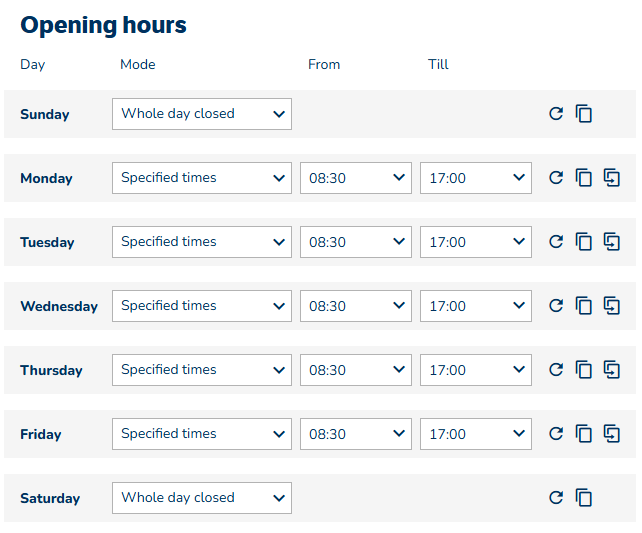This screenshot has width=642, height=533.
Task: Reset Thursday opening hours
Action: coord(556,370)
